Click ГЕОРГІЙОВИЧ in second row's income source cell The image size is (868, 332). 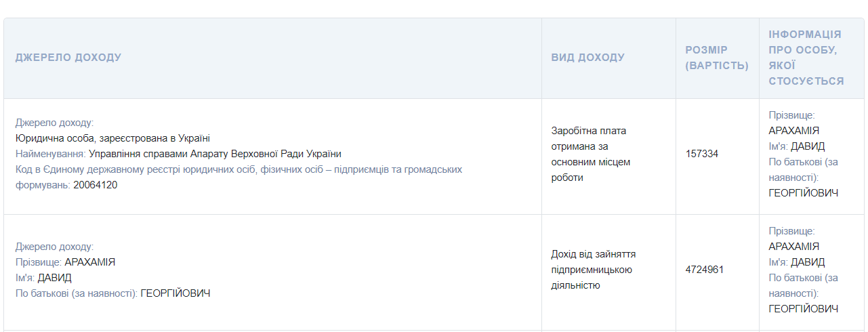coord(175,293)
